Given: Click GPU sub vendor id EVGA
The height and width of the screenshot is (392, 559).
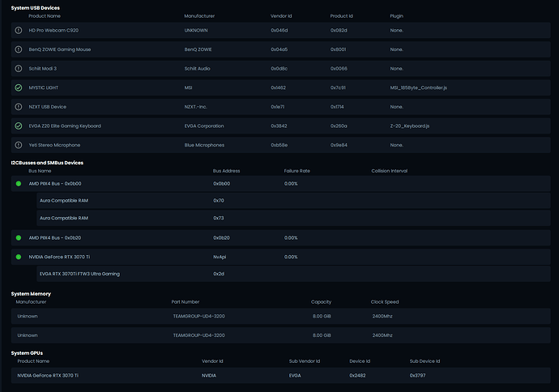Looking at the screenshot, I should click(x=295, y=376).
